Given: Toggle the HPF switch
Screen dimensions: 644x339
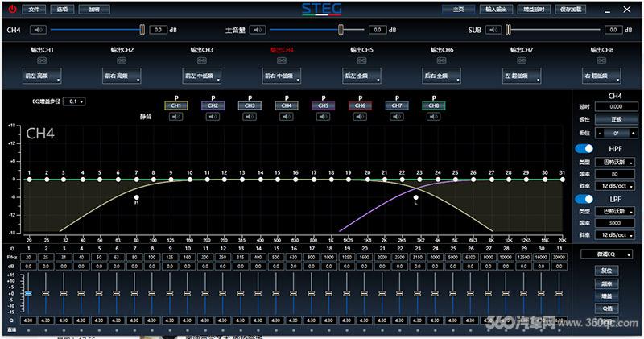Looking at the screenshot, I should pyautogui.click(x=584, y=148).
